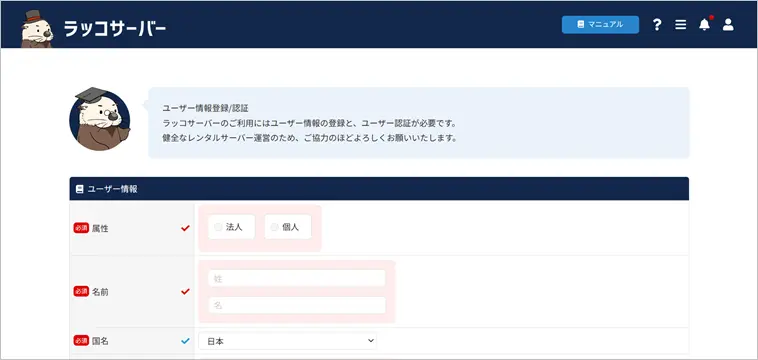Click the red check mark beside 属性
This screenshot has height=360, width=758.
click(185, 228)
